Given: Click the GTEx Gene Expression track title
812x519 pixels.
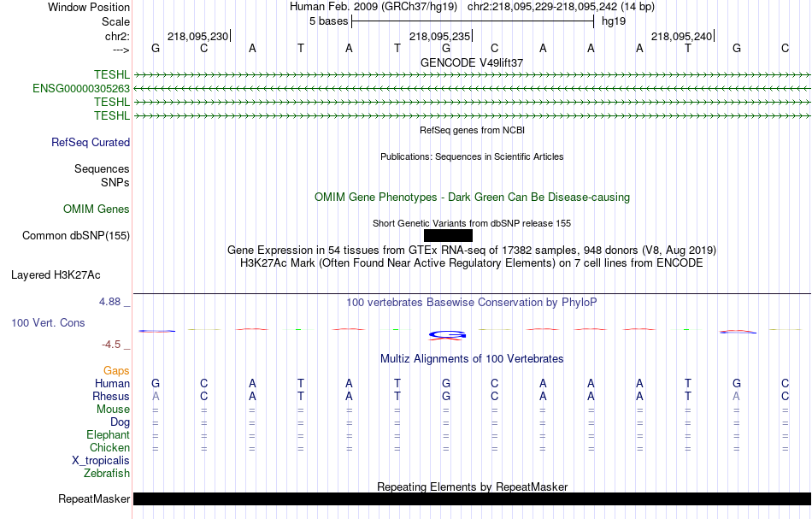Looking at the screenshot, I should click(472, 251).
